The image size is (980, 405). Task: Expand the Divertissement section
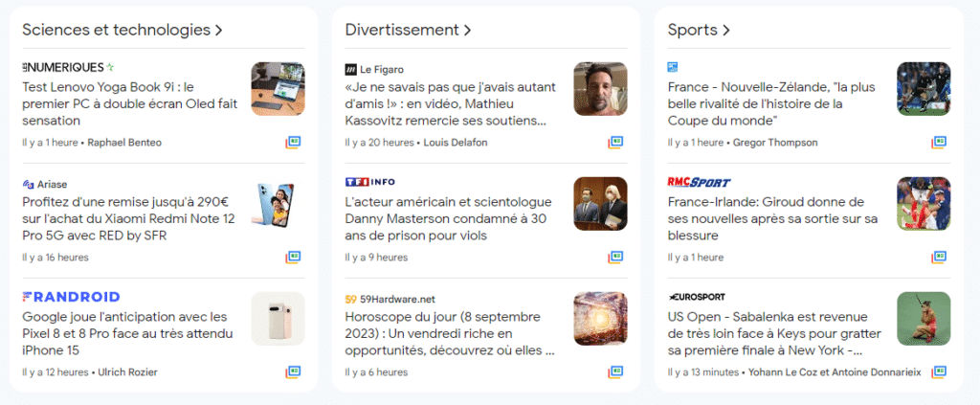pos(408,30)
